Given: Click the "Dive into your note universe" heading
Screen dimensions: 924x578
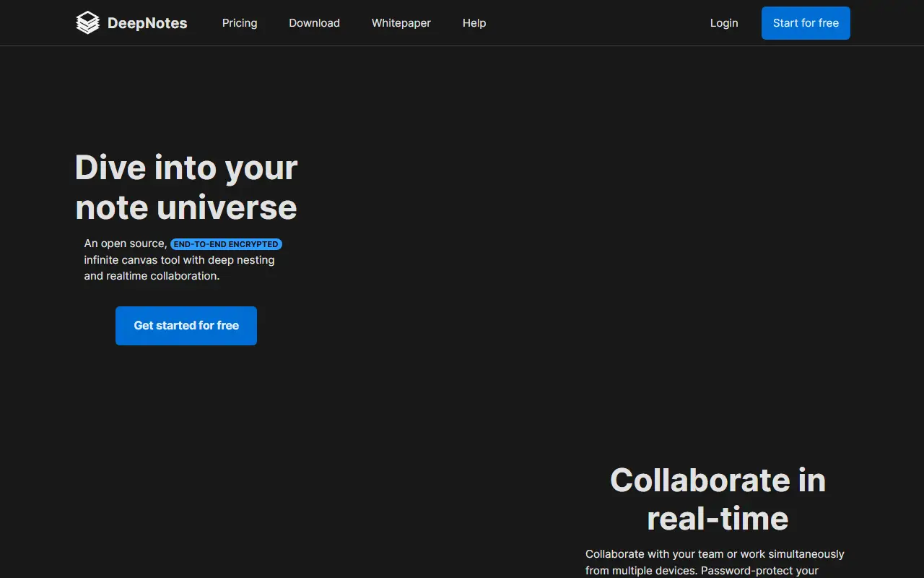Looking at the screenshot, I should click(186, 187).
